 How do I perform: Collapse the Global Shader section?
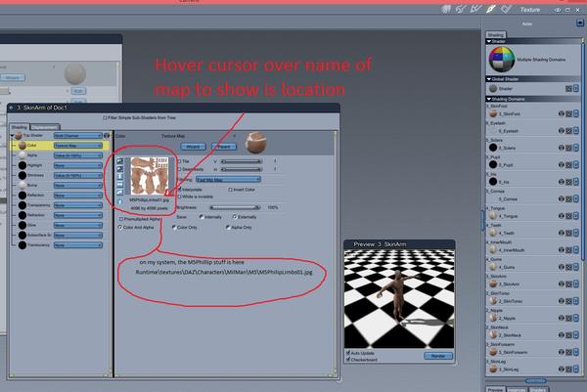click(x=489, y=79)
